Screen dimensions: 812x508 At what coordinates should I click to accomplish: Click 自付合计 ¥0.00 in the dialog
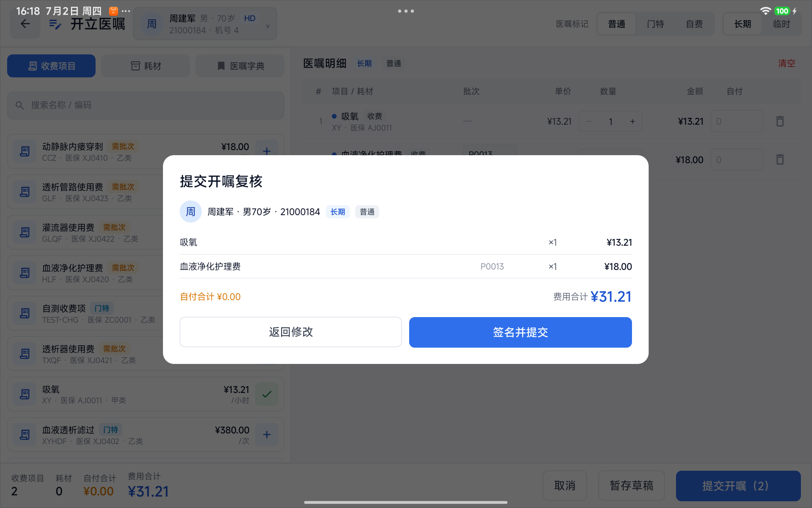[210, 297]
